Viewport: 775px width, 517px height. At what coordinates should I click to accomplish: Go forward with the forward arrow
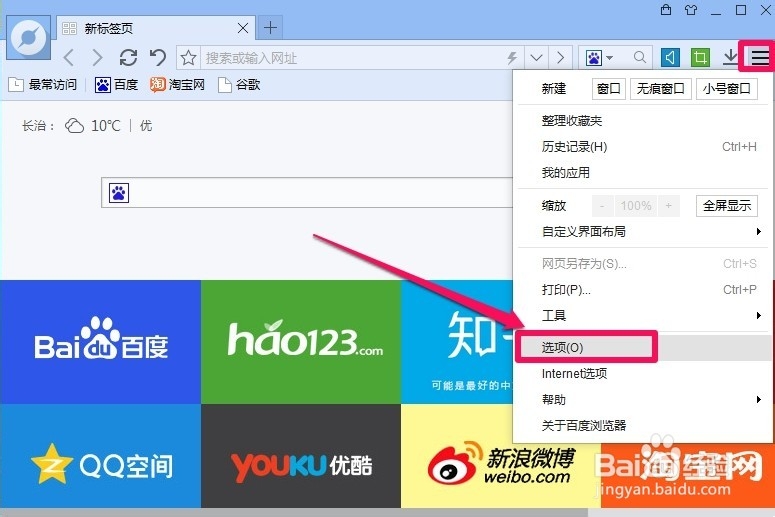97,58
